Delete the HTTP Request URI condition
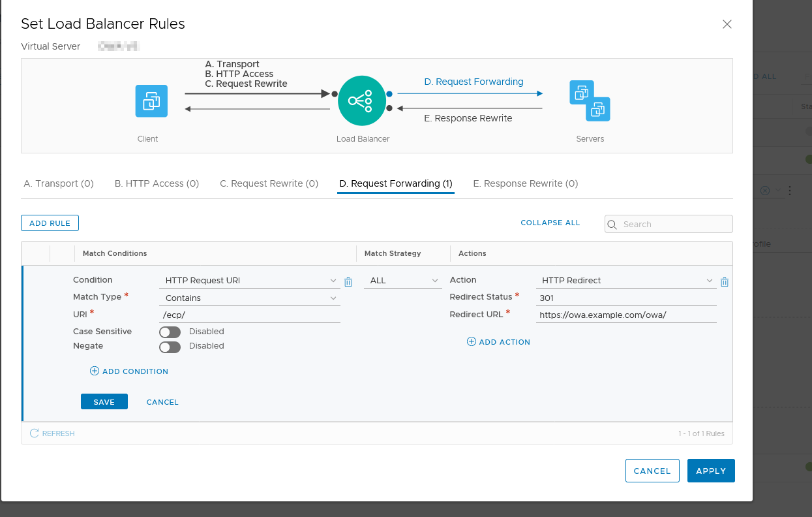 click(348, 282)
